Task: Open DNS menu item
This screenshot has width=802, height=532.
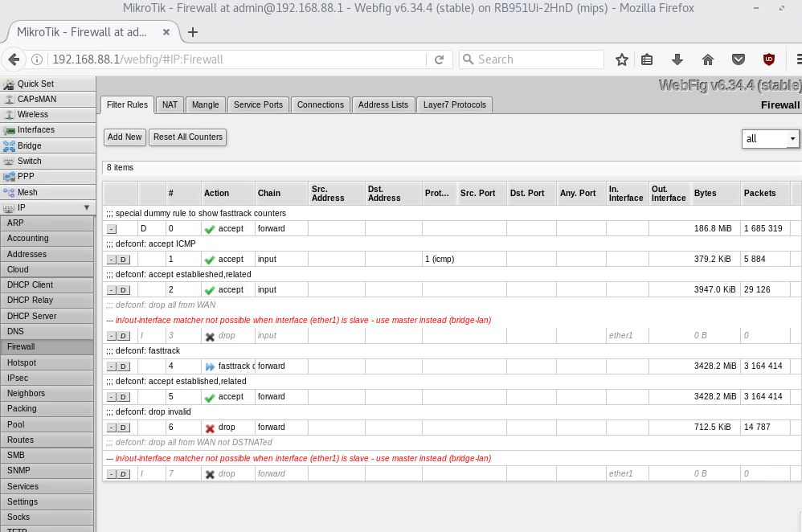Action: pyautogui.click(x=47, y=331)
